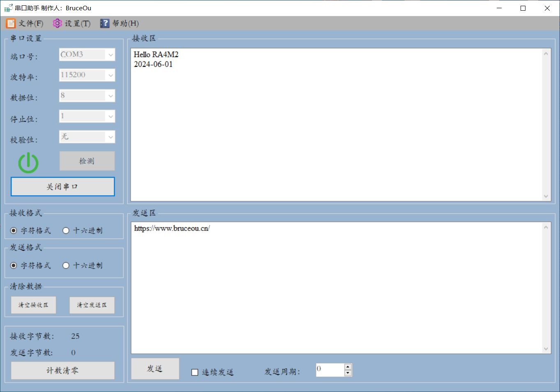560x392 pixels.
Task: Click the '2024-06-01' received line
Action: pos(153,65)
